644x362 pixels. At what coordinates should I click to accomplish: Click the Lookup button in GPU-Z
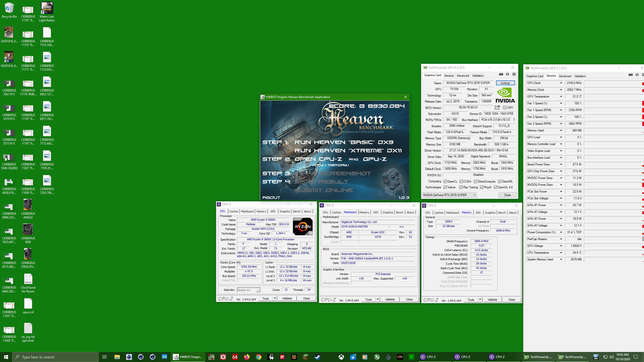505,83
